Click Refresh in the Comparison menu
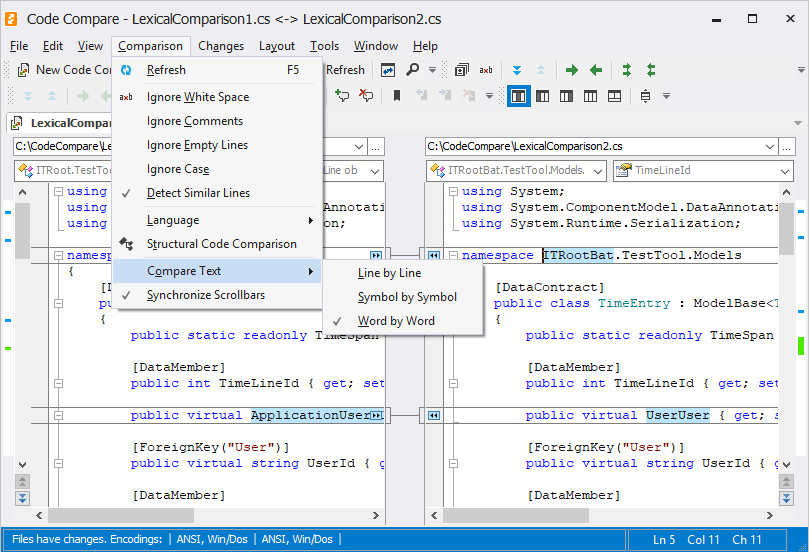This screenshot has width=809, height=552. click(x=166, y=70)
